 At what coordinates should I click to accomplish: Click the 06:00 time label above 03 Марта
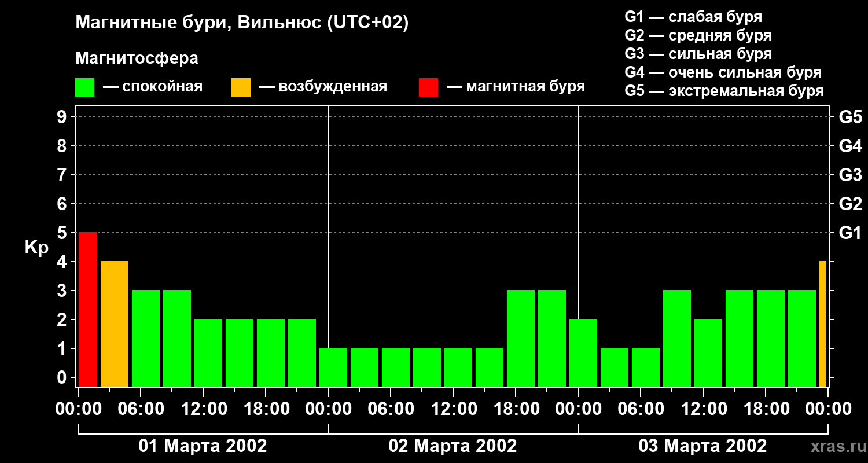pyautogui.click(x=641, y=409)
